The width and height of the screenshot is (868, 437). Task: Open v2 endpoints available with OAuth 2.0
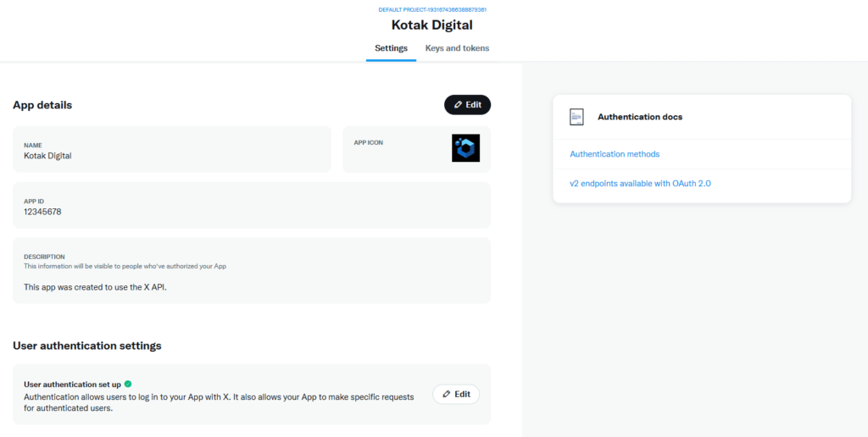640,183
